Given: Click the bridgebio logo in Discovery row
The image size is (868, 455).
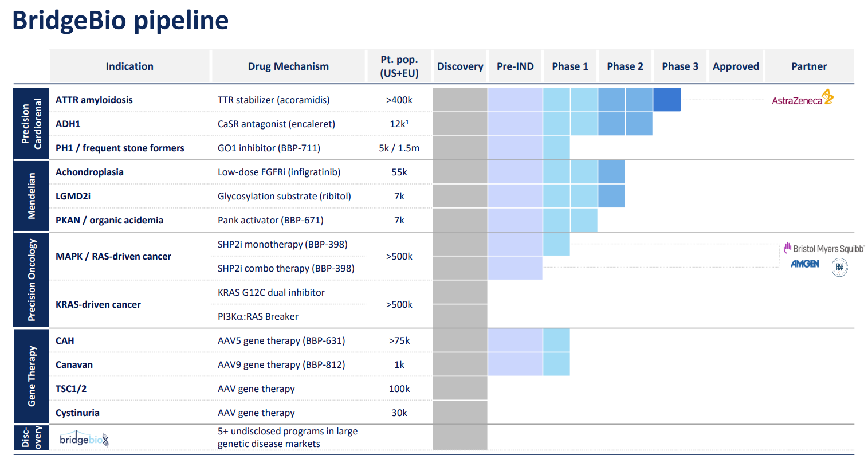Looking at the screenshot, I should point(84,439).
